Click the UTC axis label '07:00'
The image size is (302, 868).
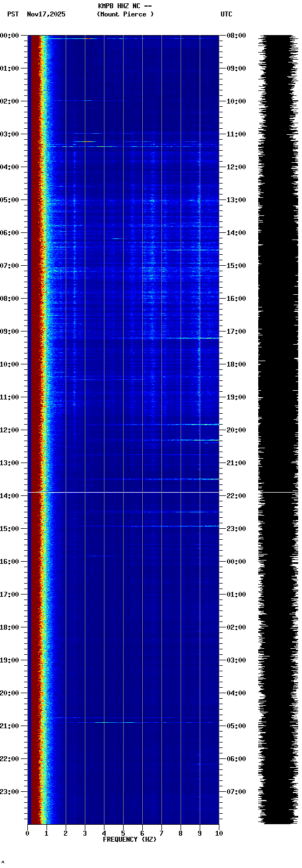(x=236, y=792)
